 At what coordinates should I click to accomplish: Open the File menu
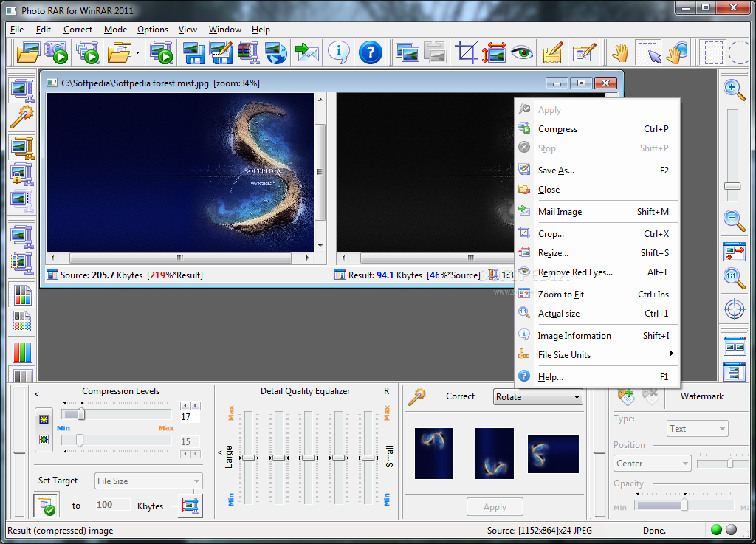point(17,30)
